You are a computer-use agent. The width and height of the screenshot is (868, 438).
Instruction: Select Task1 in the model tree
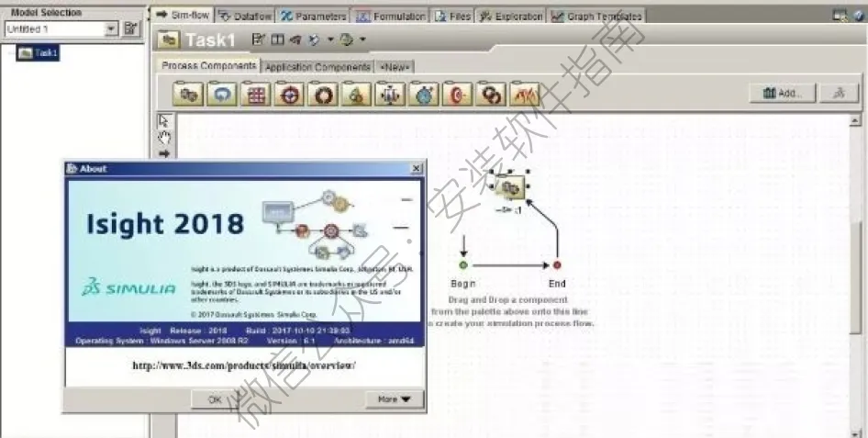38,53
